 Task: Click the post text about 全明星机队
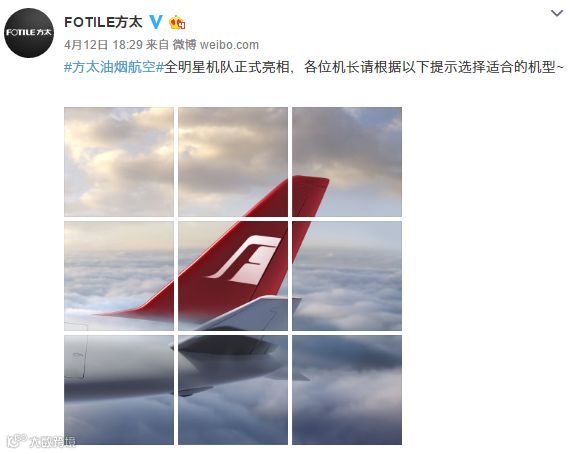pos(364,67)
